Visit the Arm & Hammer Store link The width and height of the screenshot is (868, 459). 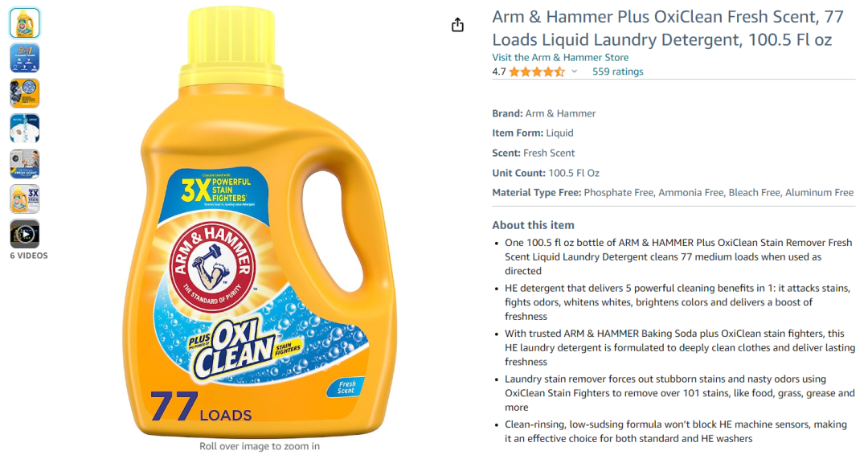tap(560, 57)
